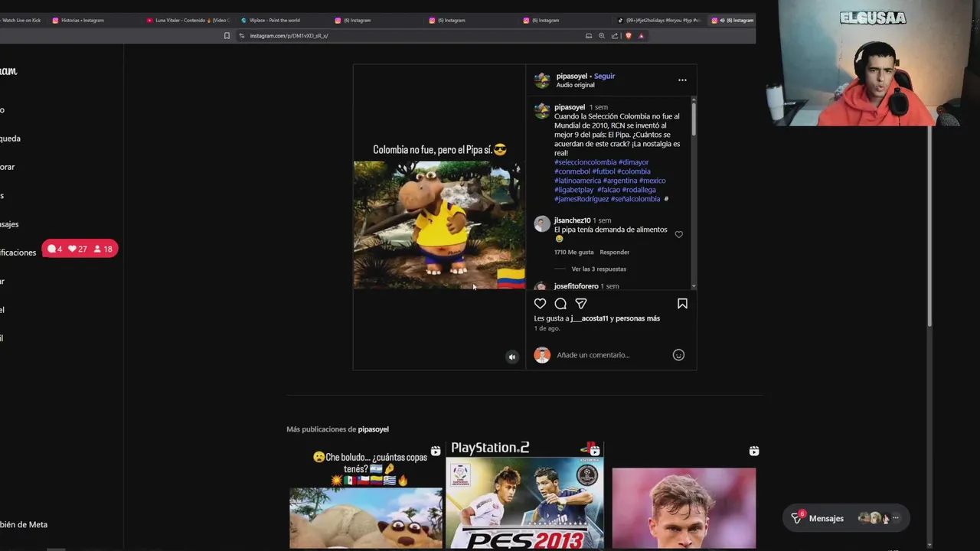Open the #conmebol hashtag
980x551 pixels.
click(x=572, y=171)
